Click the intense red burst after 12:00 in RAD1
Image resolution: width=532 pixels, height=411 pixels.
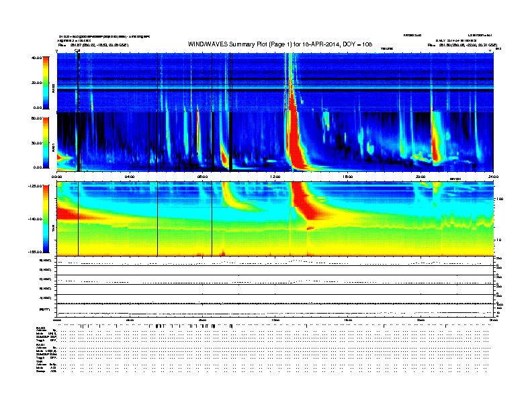[294, 142]
